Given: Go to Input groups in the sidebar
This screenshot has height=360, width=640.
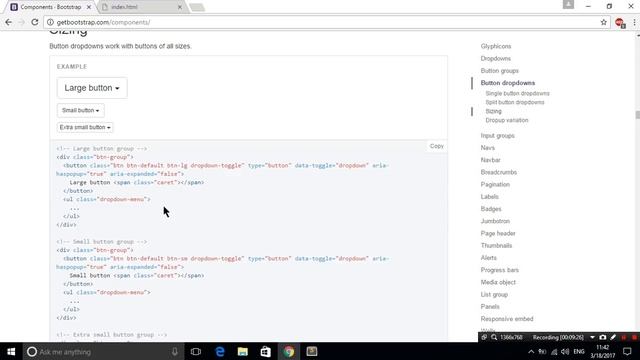Looking at the screenshot, I should coord(497,136).
